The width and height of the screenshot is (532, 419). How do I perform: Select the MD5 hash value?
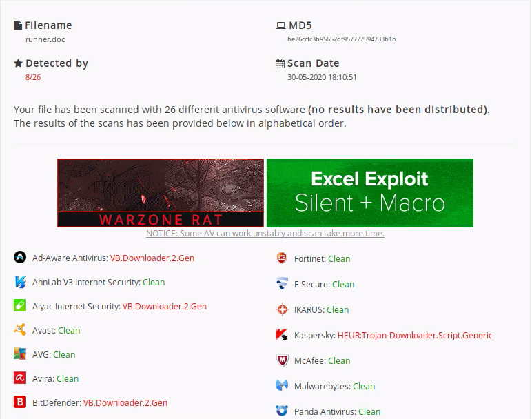341,39
